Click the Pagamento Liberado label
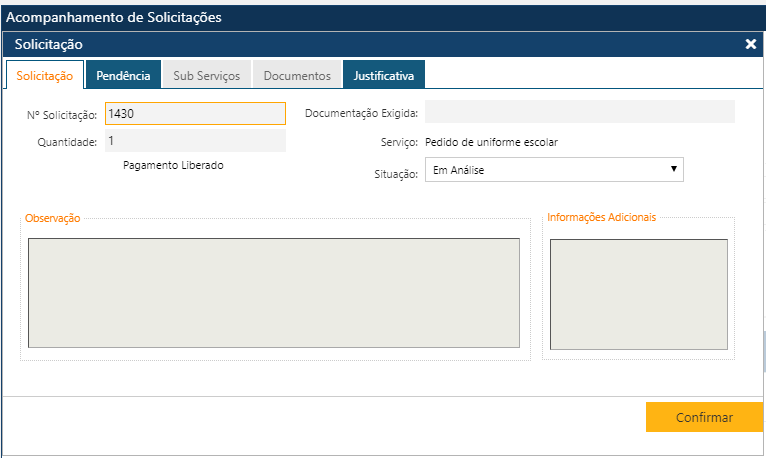Screen dimensions: 766x458 point(173,166)
